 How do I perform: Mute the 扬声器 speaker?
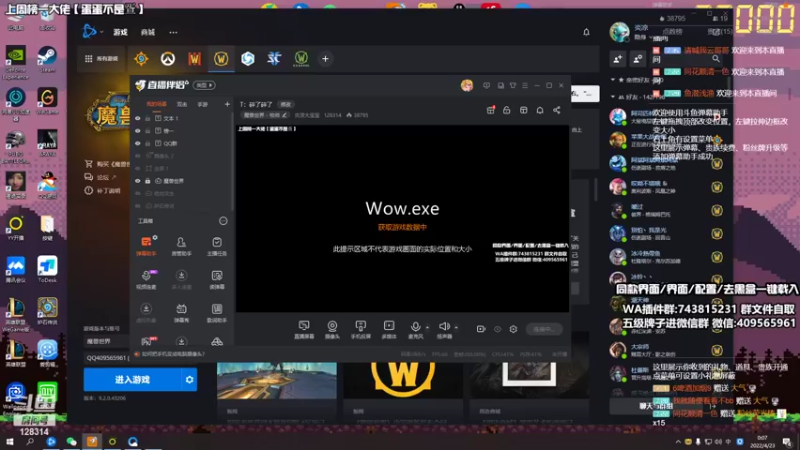(444, 330)
